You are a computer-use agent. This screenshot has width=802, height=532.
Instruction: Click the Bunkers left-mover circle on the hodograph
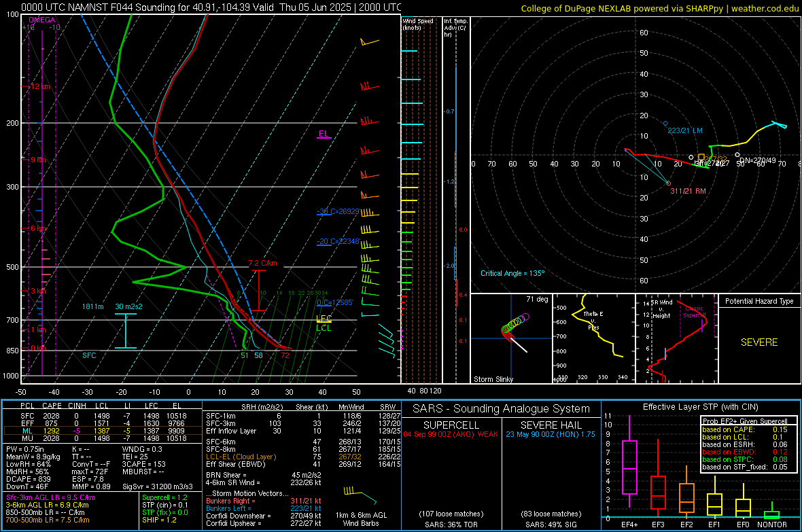point(665,124)
